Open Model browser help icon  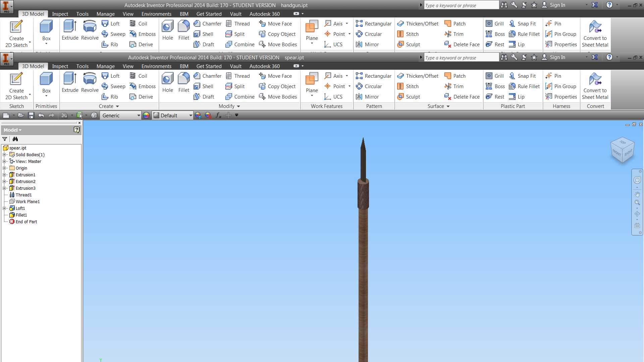(76, 130)
